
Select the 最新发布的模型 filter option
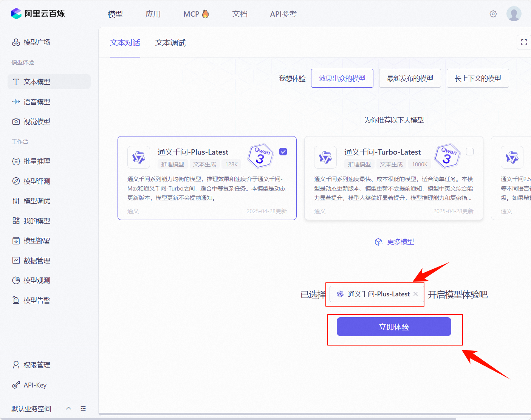(x=410, y=78)
